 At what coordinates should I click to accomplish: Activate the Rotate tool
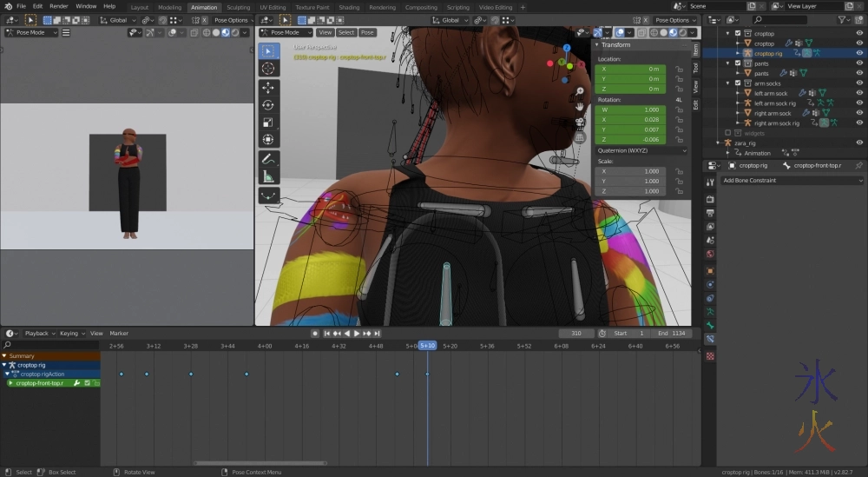point(268,105)
